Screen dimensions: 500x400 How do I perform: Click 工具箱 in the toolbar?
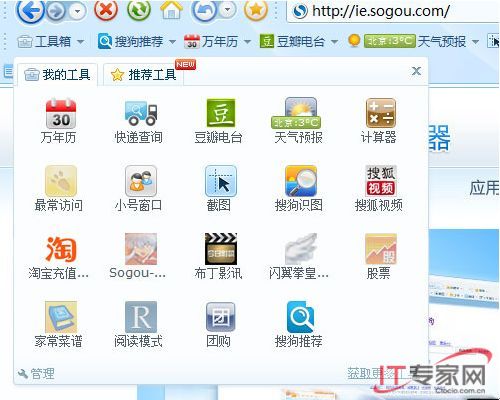tap(45, 41)
